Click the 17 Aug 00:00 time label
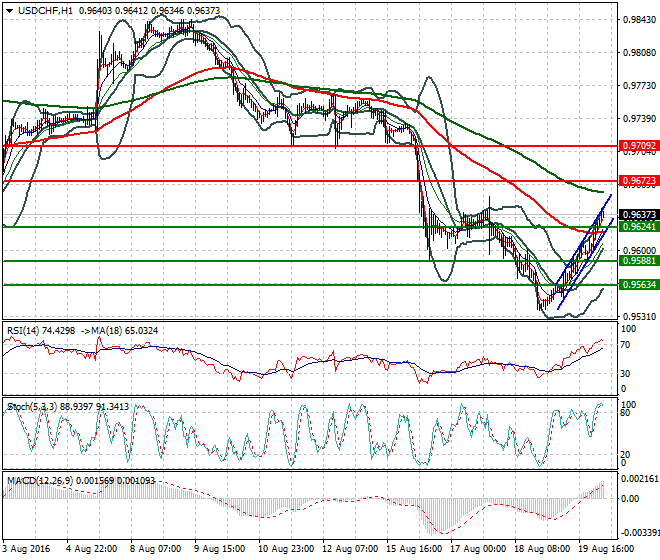The width and height of the screenshot is (660, 560). tap(478, 549)
